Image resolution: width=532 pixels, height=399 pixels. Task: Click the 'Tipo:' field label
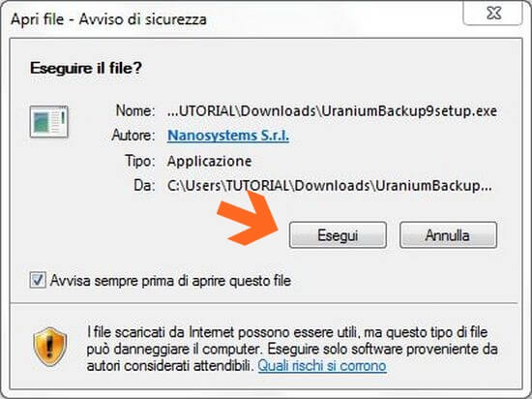(140, 161)
